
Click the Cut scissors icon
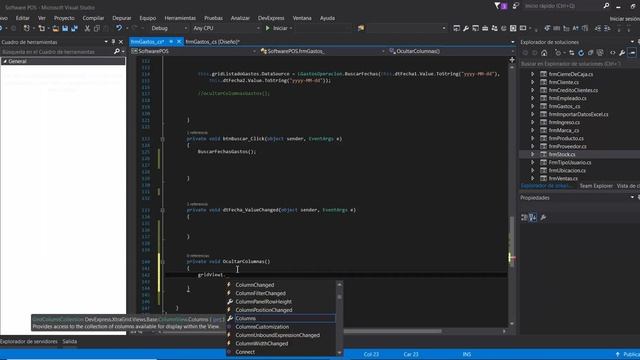click(87, 28)
